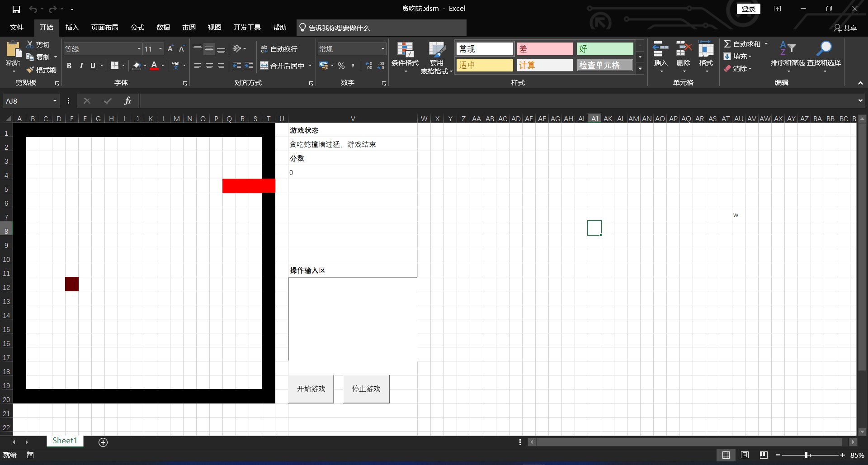Click the Paste clipboard icon

pyautogui.click(x=13, y=49)
